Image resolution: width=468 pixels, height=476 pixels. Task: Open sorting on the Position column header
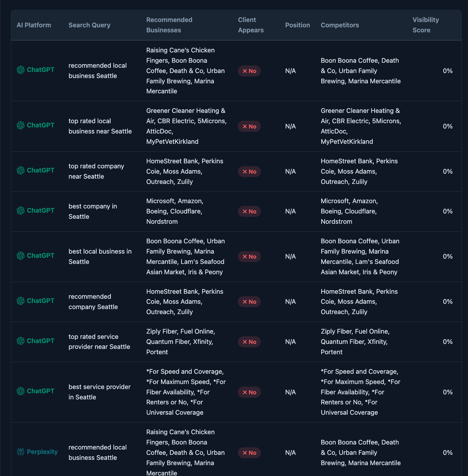(x=297, y=25)
